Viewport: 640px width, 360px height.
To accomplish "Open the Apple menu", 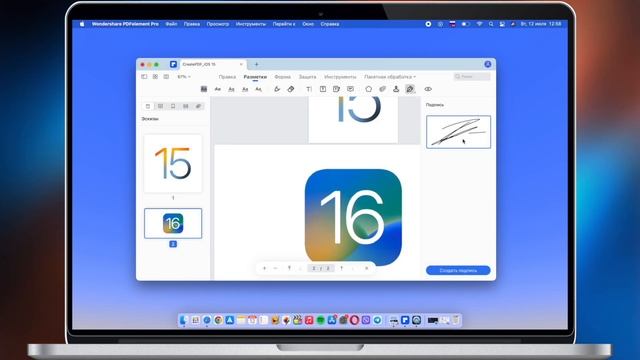I will (82, 24).
